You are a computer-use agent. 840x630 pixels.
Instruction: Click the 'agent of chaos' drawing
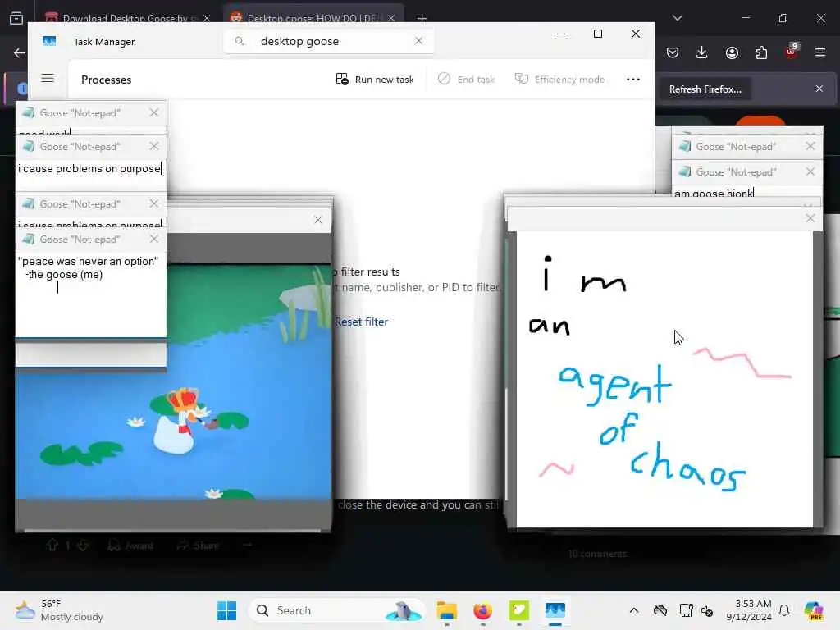(x=664, y=379)
